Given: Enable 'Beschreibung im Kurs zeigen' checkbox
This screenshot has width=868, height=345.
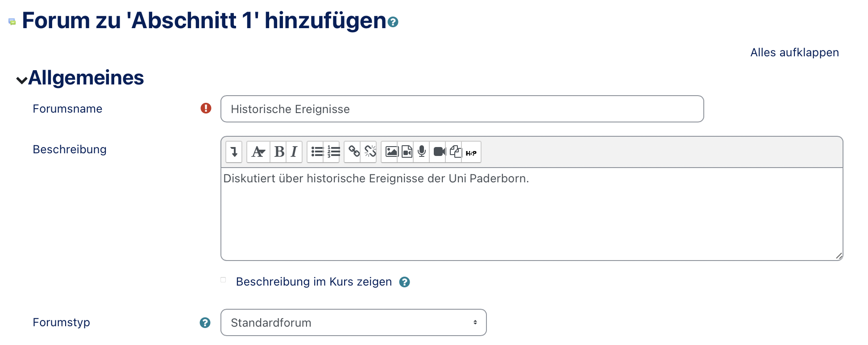Looking at the screenshot, I should tap(223, 280).
